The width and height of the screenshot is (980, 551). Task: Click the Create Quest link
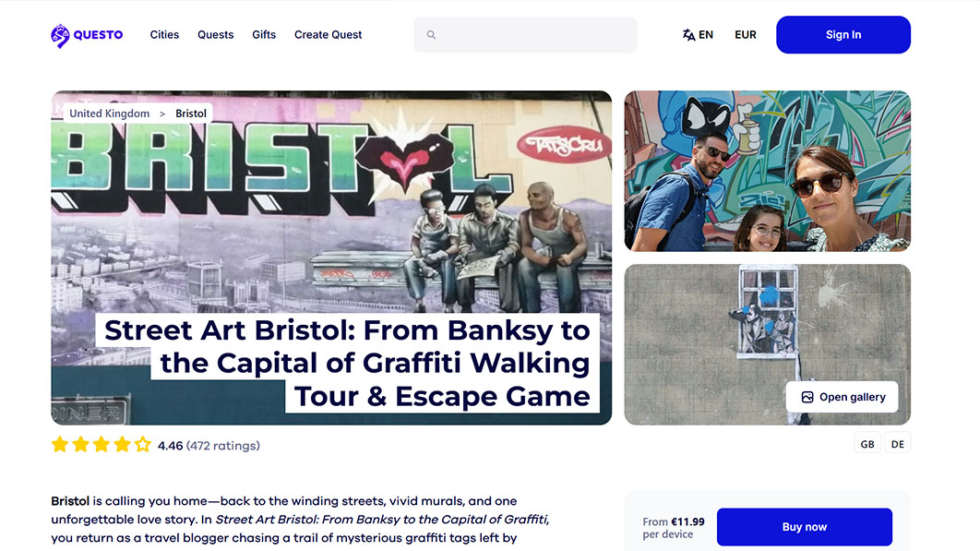coord(329,35)
